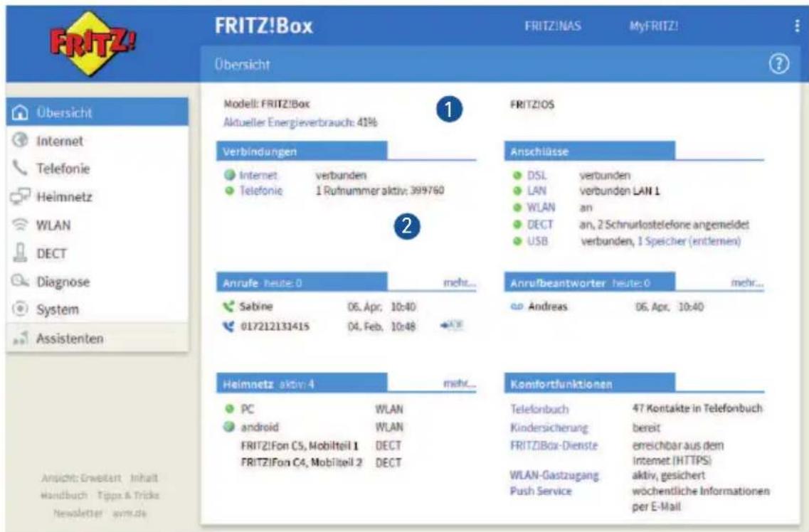Click the FRITZ! logo

[93, 44]
